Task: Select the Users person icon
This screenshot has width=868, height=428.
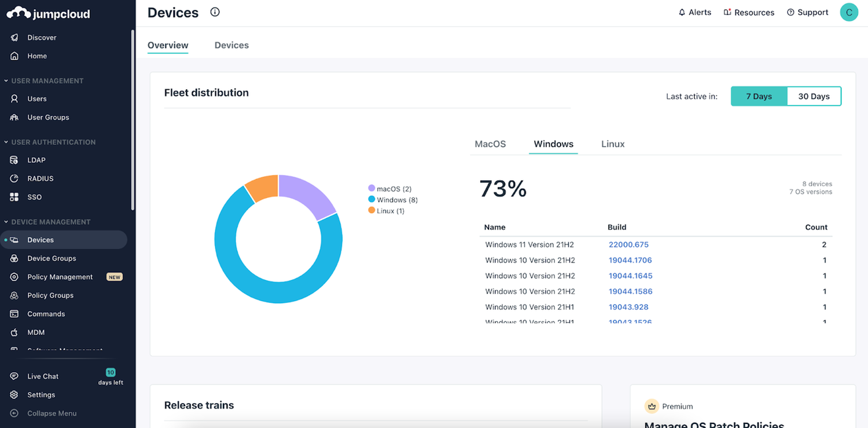Action: (14, 99)
